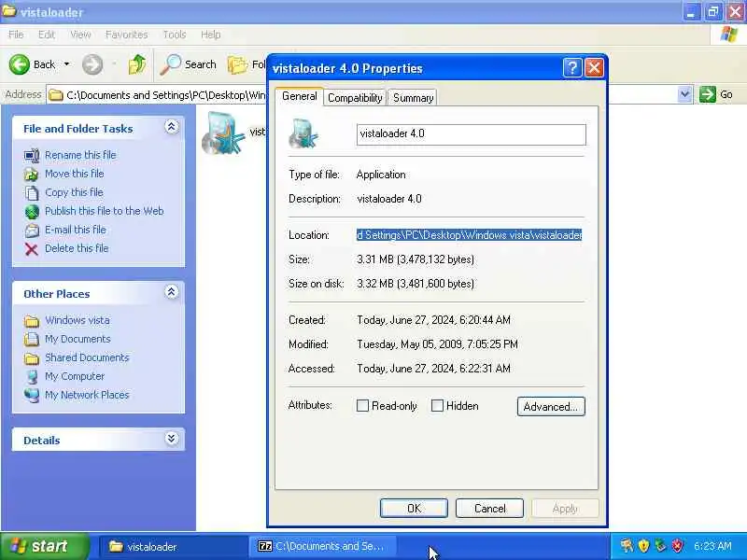Click the Copy this file icon
The width and height of the screenshot is (747, 560).
pyautogui.click(x=32, y=193)
